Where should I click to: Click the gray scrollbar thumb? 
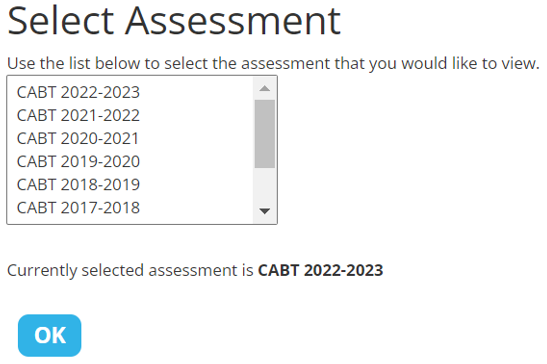tap(264, 134)
